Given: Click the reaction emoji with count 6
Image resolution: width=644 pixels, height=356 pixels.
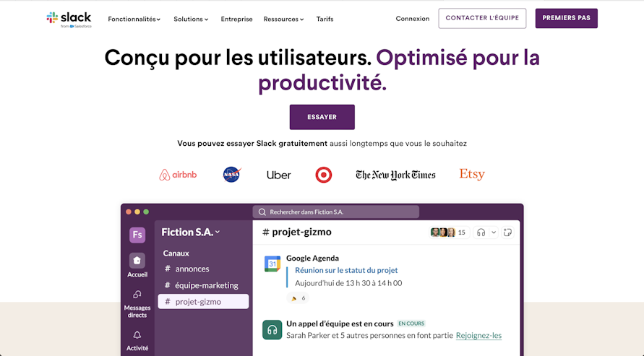Looking at the screenshot, I should tap(298, 298).
